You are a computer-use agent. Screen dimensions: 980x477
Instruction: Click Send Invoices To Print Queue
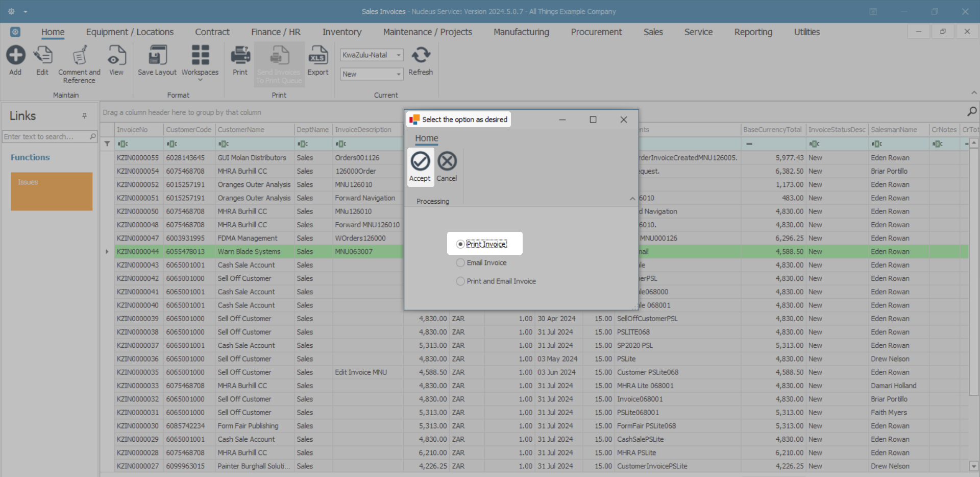[x=279, y=64]
